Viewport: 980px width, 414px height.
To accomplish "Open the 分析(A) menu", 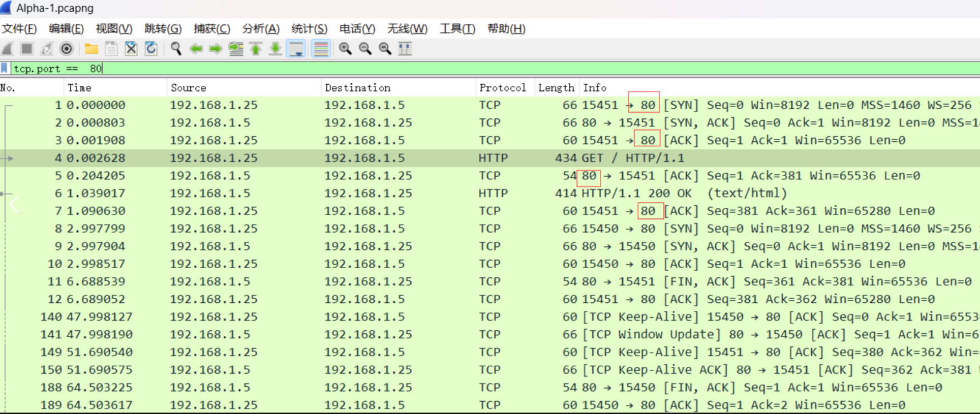I will (261, 29).
